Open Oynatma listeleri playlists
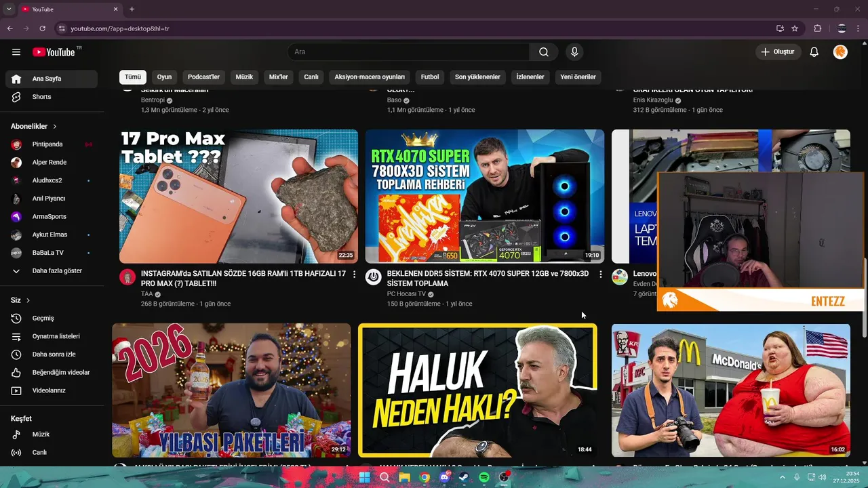 point(52,336)
